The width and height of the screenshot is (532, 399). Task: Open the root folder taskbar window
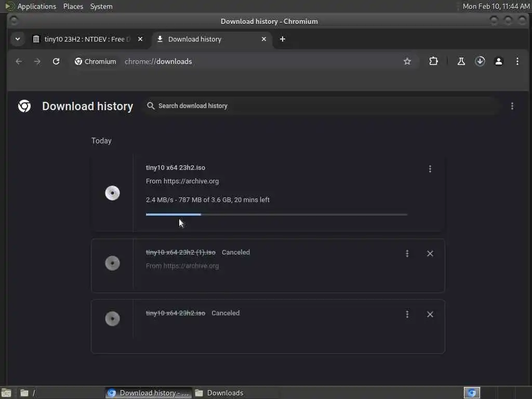point(61,393)
